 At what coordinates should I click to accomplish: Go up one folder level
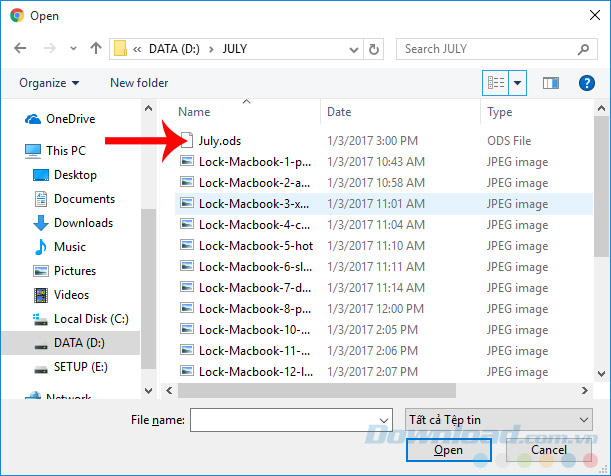click(x=96, y=48)
